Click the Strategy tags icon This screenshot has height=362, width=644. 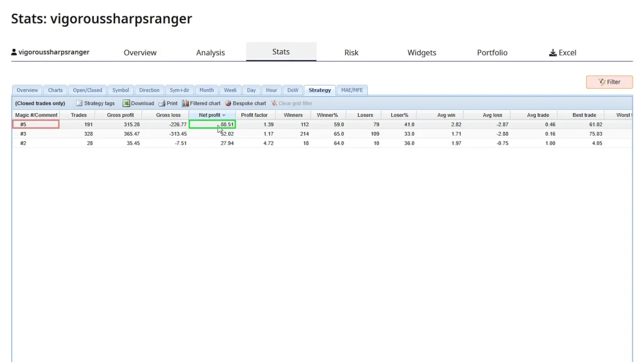tap(79, 103)
